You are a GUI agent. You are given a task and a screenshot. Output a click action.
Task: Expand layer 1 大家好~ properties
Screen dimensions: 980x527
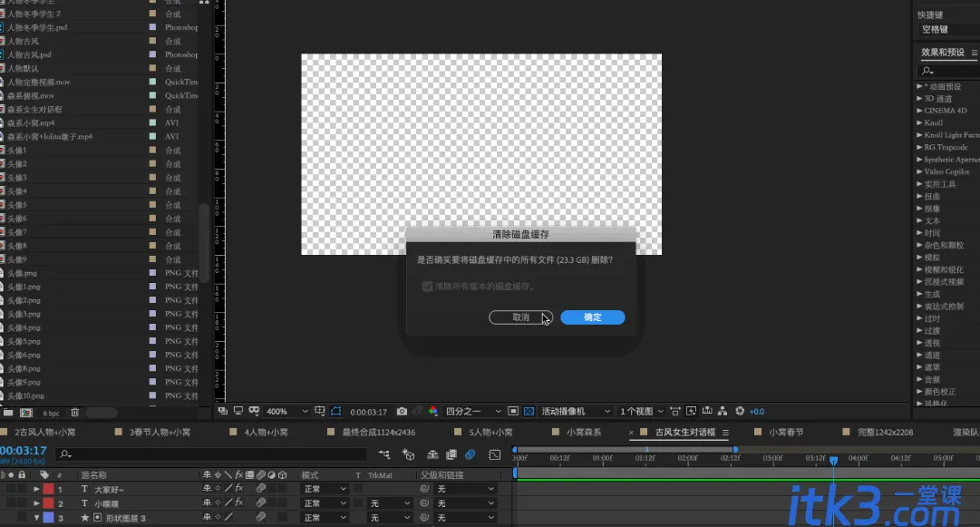pyautogui.click(x=36, y=489)
